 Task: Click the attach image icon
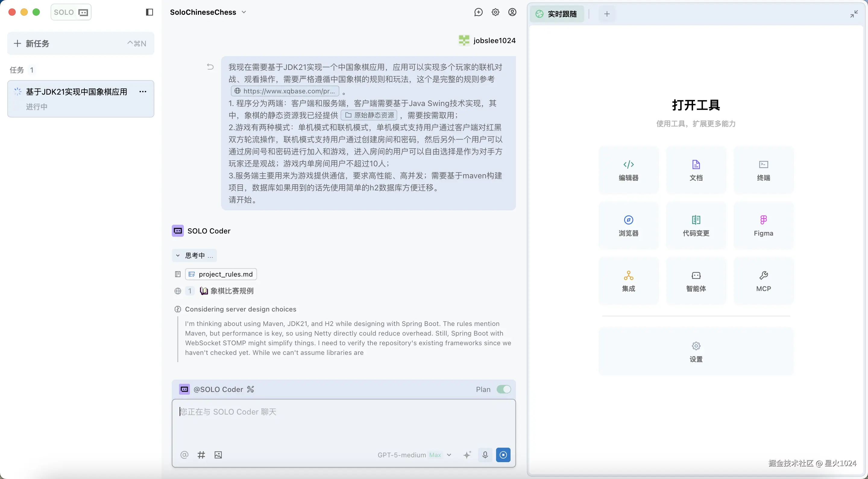(x=218, y=455)
